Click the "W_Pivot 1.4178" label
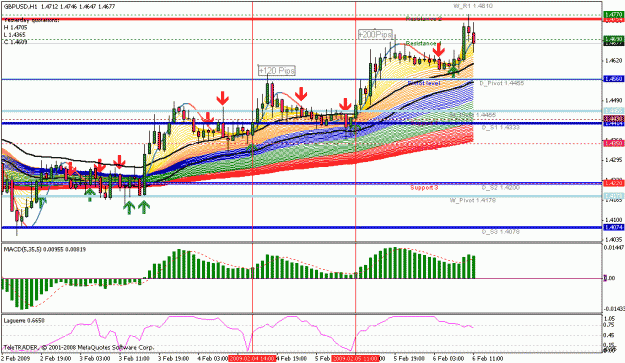The height and width of the screenshot is (363, 625). point(472,200)
